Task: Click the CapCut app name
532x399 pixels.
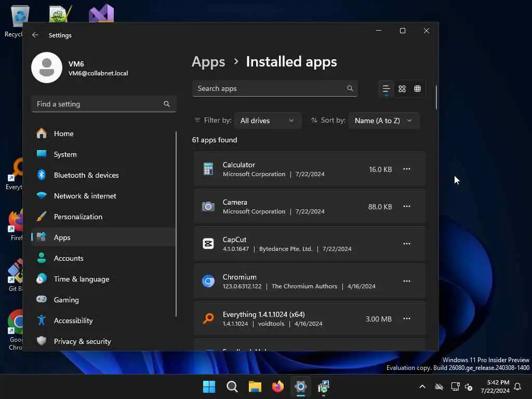Action: (x=234, y=240)
